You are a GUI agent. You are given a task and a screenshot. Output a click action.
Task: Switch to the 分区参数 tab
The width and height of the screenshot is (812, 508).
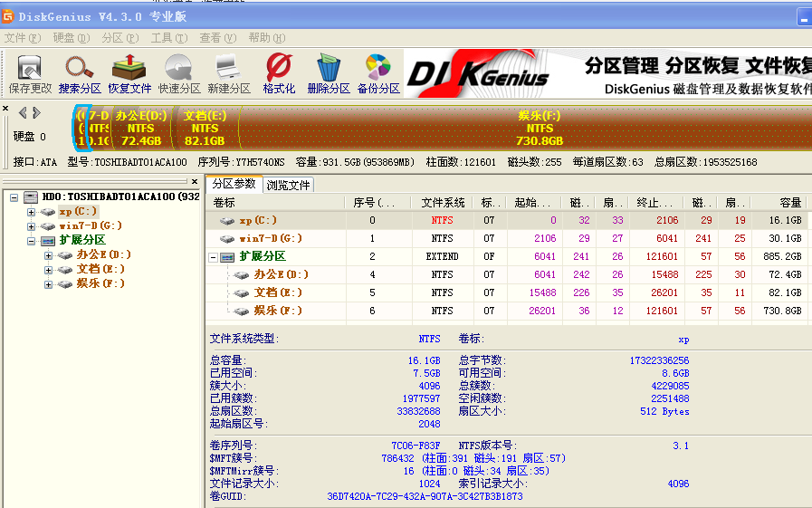pyautogui.click(x=234, y=184)
